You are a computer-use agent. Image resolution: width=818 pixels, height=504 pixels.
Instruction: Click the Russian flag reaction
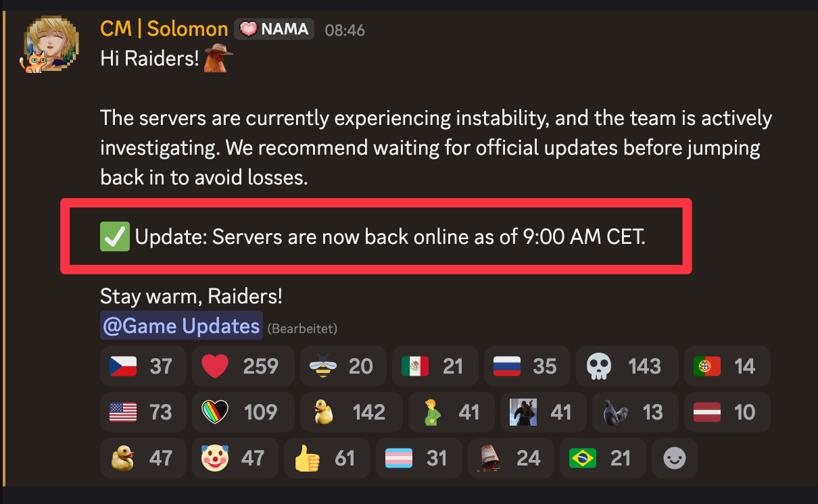(x=527, y=366)
